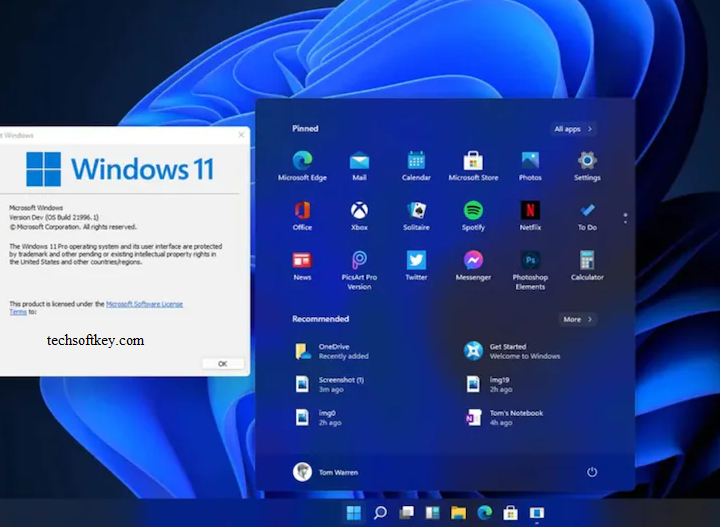Image resolution: width=720 pixels, height=527 pixels.
Task: Show More recommended items
Action: tap(578, 319)
